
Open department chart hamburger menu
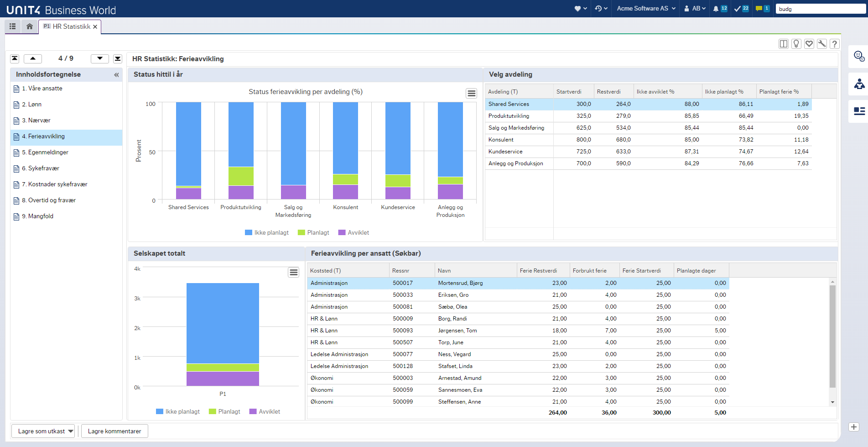tap(471, 93)
